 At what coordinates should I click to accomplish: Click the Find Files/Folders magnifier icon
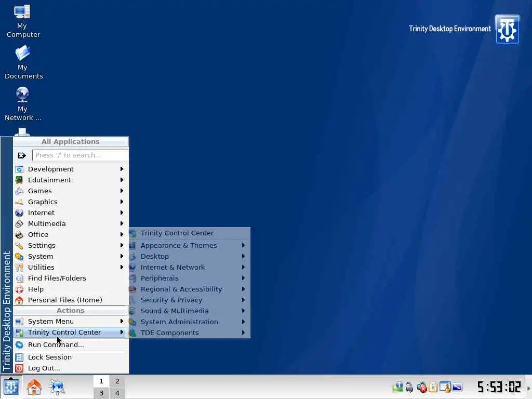(19, 278)
